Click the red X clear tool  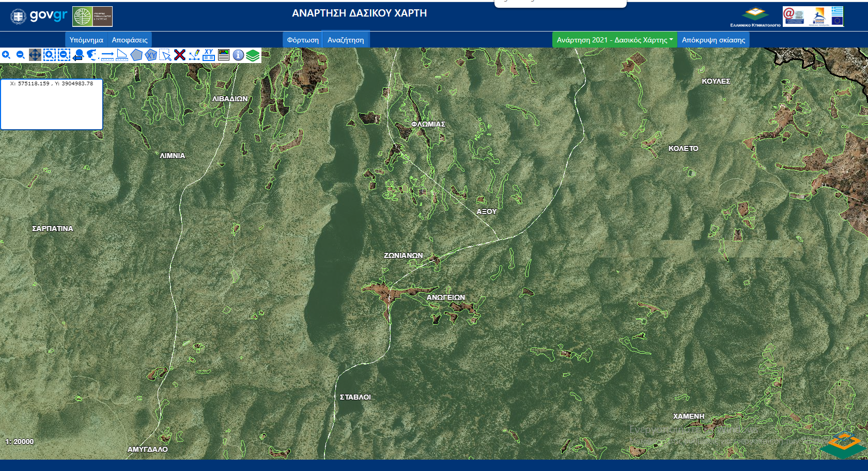(x=180, y=55)
